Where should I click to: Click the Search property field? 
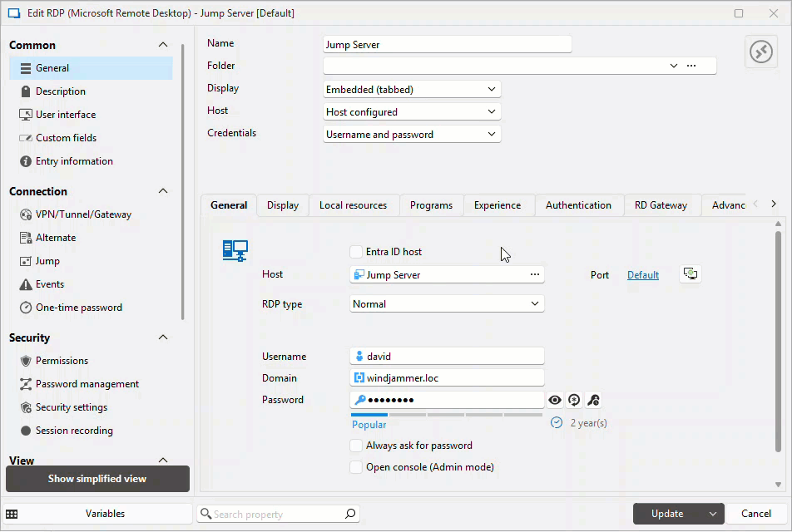pos(276,515)
